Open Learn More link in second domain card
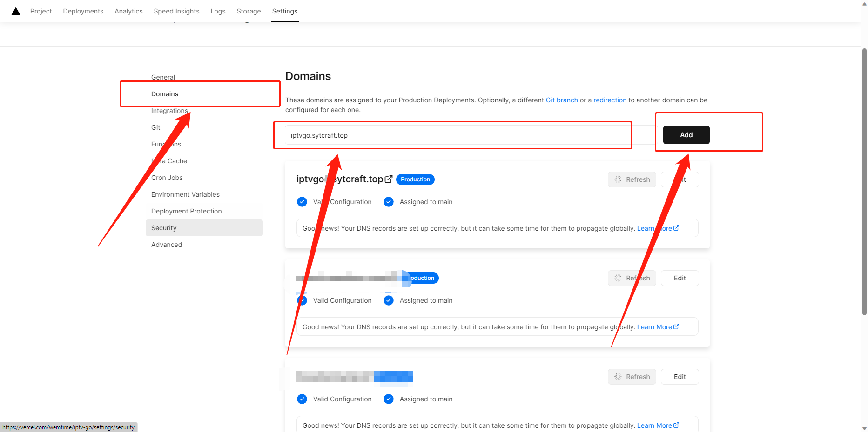Image resolution: width=868 pixels, height=432 pixels. (658, 327)
